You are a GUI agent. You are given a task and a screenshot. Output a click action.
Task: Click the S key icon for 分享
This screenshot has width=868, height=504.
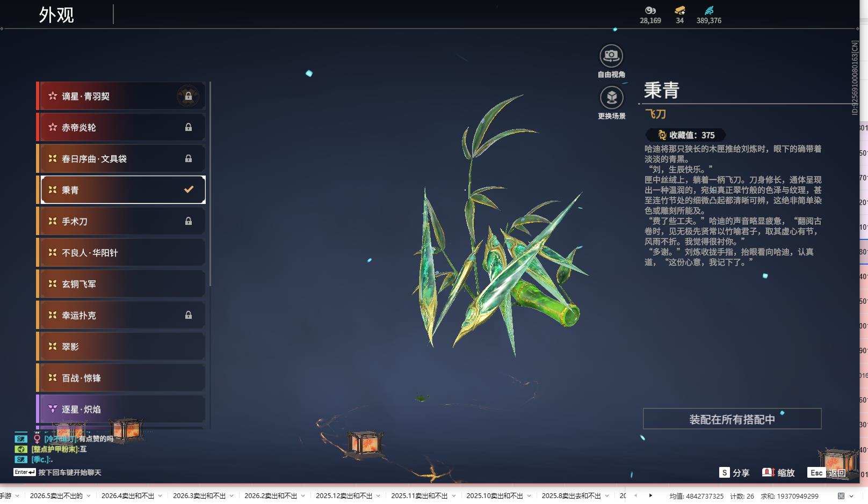point(725,472)
